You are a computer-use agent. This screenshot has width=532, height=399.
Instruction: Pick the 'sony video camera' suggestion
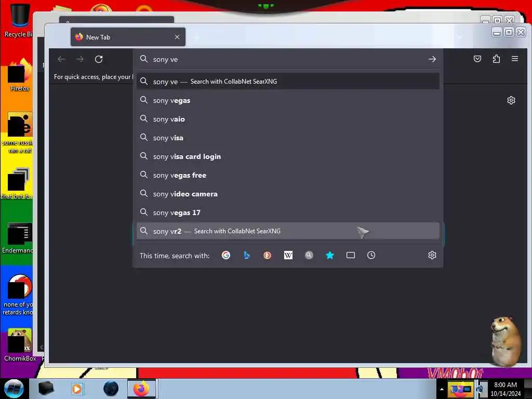coord(288,194)
